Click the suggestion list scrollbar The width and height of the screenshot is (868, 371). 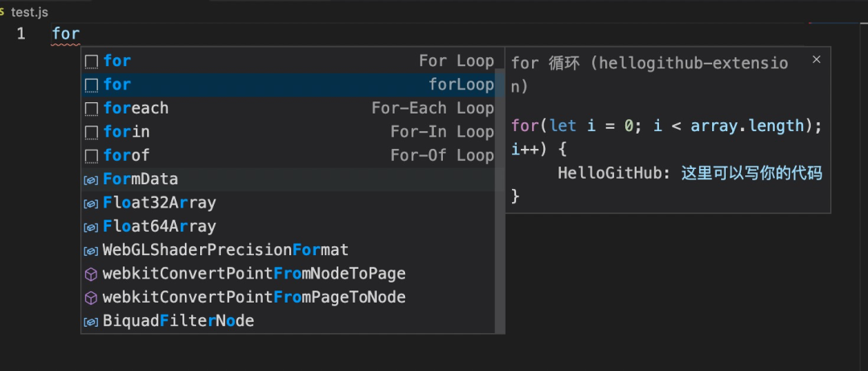(x=500, y=201)
